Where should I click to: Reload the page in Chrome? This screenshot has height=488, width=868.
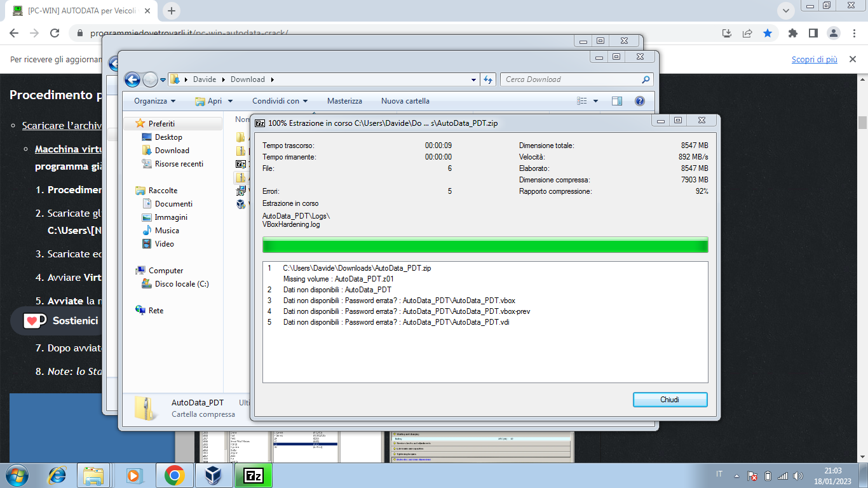tap(55, 33)
